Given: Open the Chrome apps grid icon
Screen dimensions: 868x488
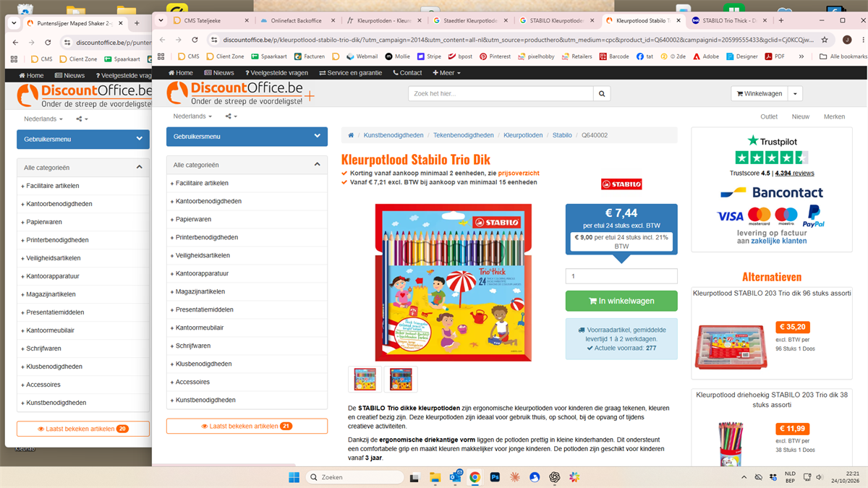Looking at the screenshot, I should tap(162, 56).
